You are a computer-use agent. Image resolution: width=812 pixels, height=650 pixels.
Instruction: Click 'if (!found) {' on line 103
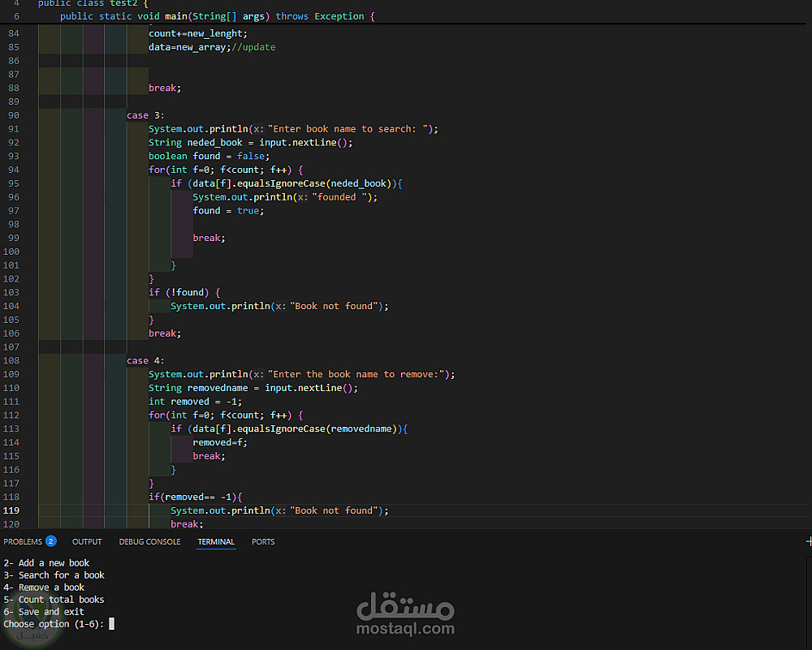[x=184, y=292]
